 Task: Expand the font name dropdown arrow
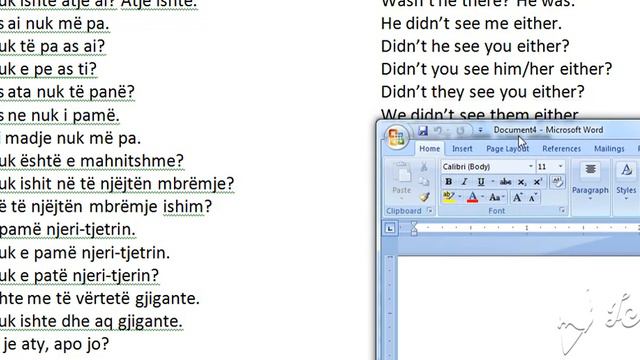click(x=531, y=167)
